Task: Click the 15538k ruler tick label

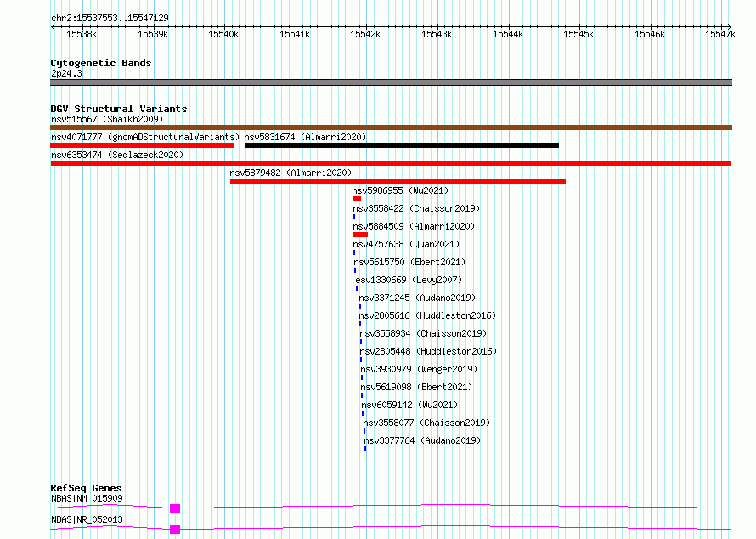Action: (82, 34)
